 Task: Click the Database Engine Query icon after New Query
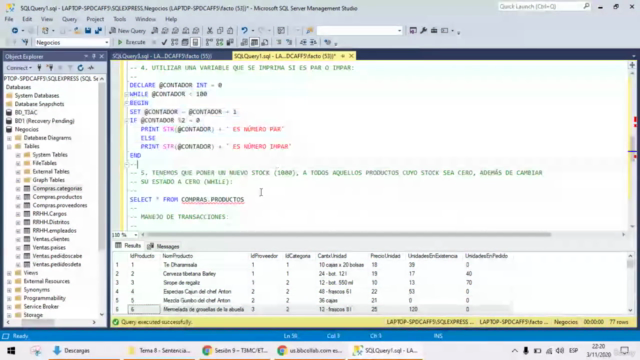tap(155, 31)
